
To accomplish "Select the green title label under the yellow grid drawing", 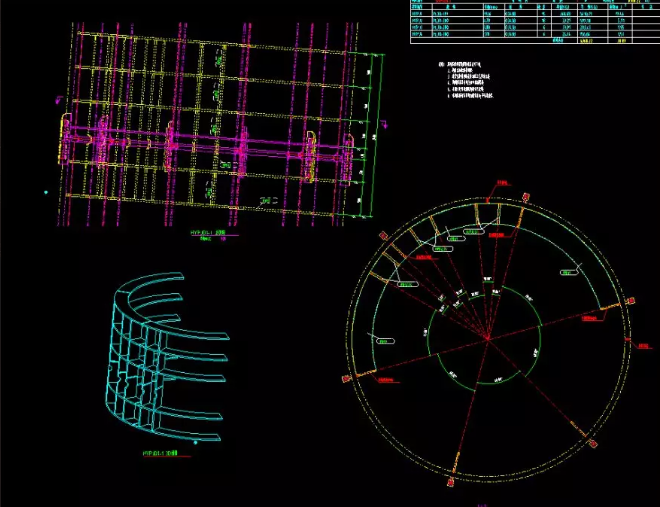I will (208, 232).
